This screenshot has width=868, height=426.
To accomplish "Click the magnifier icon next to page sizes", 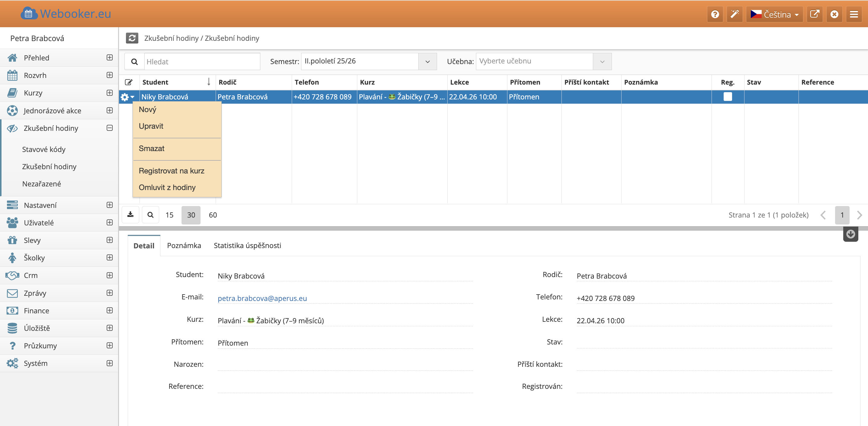I will (150, 215).
